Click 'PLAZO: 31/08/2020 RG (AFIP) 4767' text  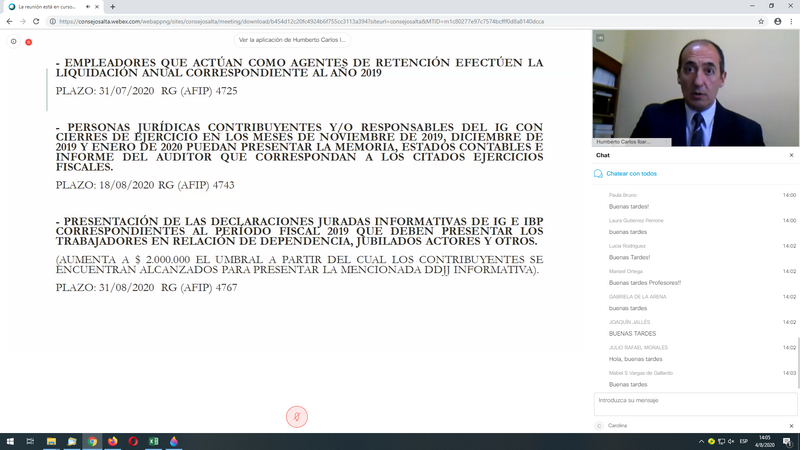146,288
